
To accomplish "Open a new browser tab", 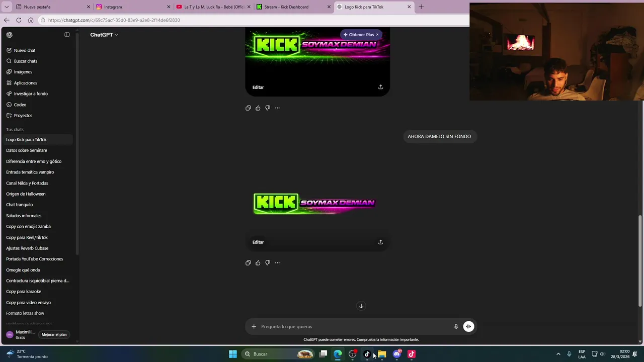I will 421,7.
